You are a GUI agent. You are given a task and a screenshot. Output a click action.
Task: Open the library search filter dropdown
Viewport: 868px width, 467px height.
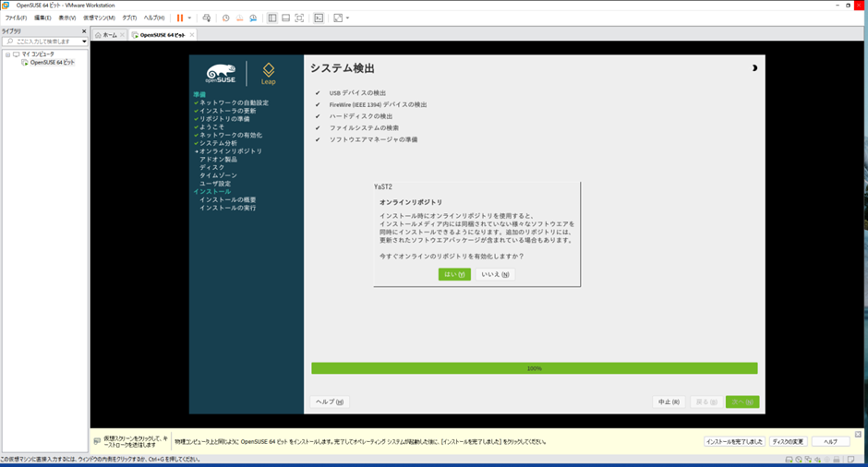(x=84, y=42)
